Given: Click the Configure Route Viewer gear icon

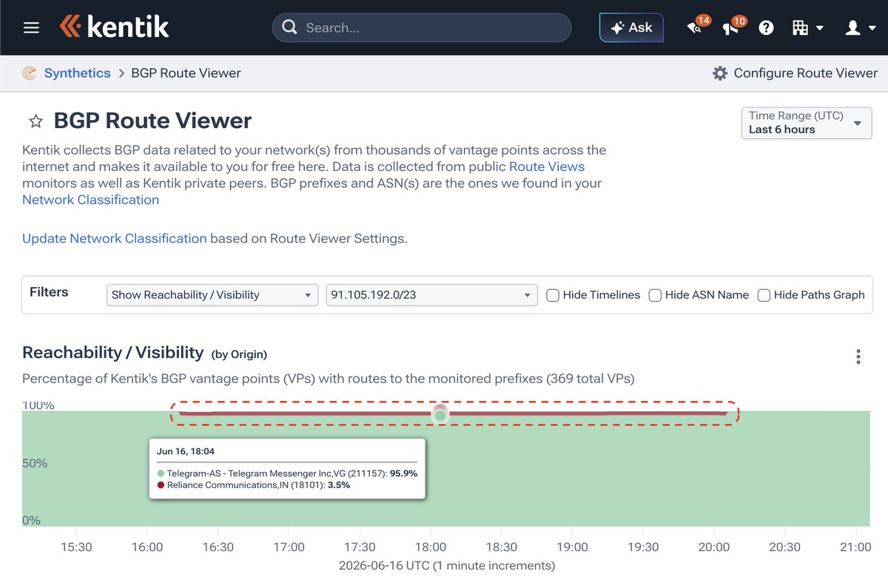Looking at the screenshot, I should point(720,73).
